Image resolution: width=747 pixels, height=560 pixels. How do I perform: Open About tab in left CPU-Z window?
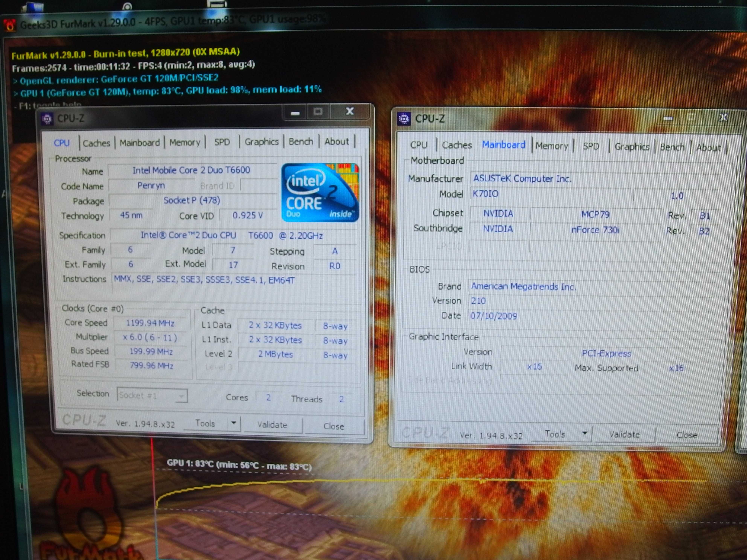tap(337, 142)
